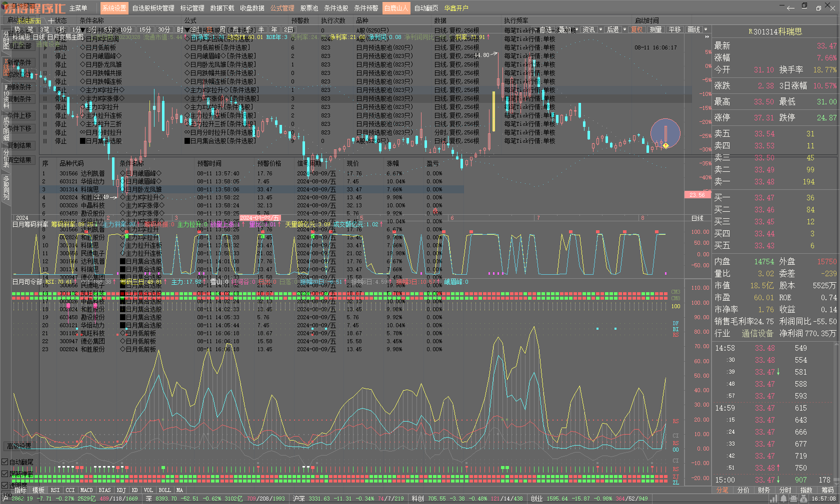
Task: Open the 标记管理 menu
Action: [x=192, y=8]
